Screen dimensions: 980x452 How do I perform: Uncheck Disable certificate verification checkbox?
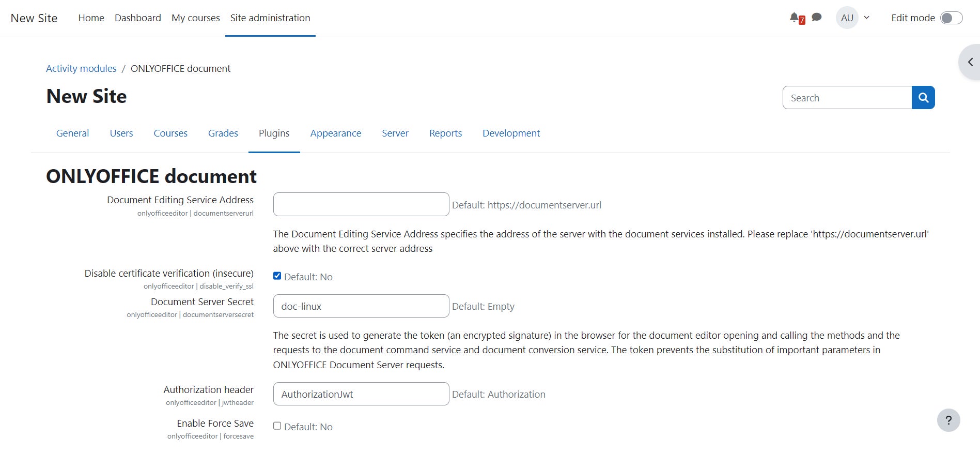click(277, 276)
